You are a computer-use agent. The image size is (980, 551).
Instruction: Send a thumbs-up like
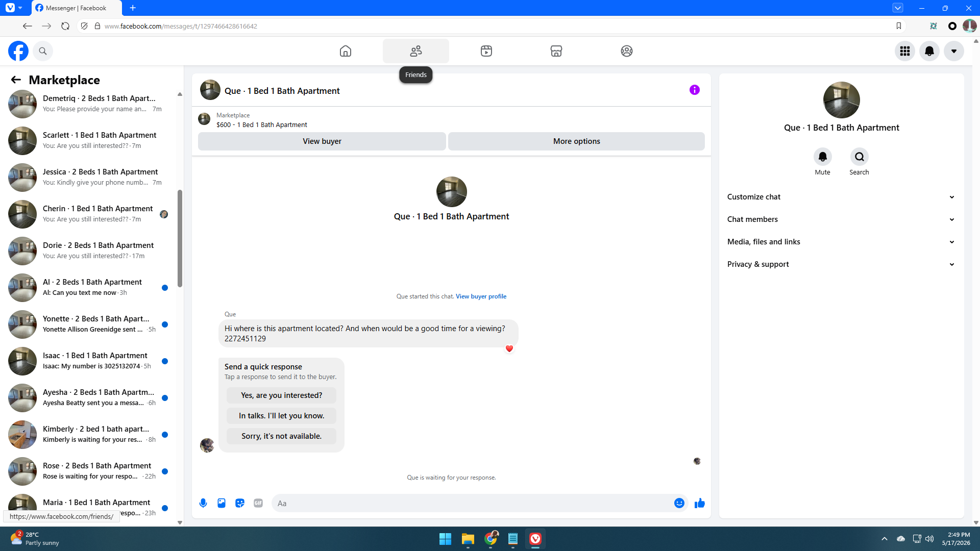point(700,503)
